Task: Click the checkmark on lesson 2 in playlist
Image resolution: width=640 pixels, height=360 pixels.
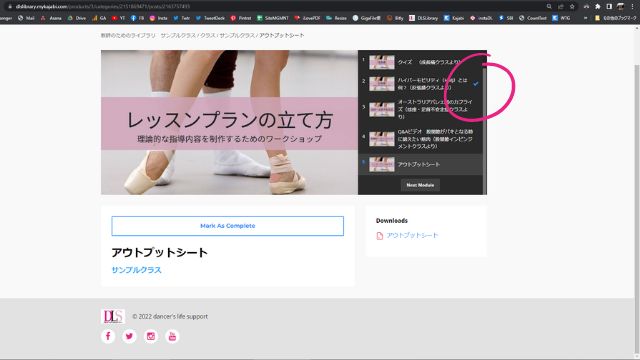Action: pyautogui.click(x=476, y=84)
